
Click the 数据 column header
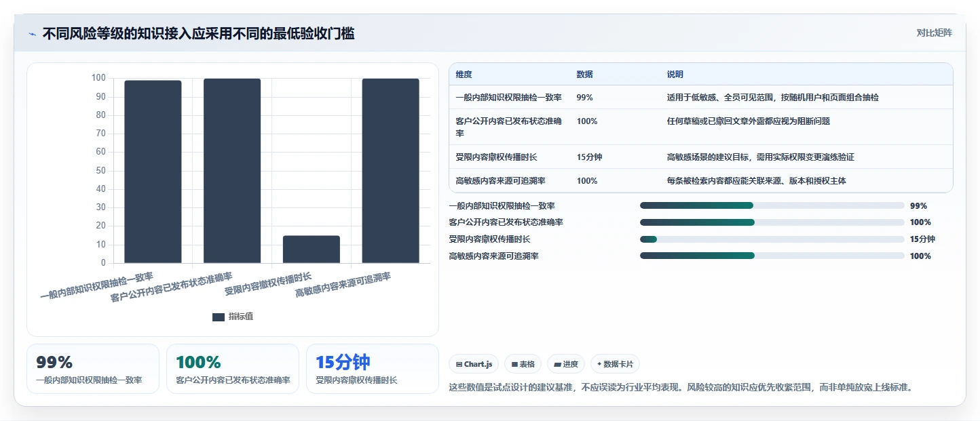pos(584,75)
